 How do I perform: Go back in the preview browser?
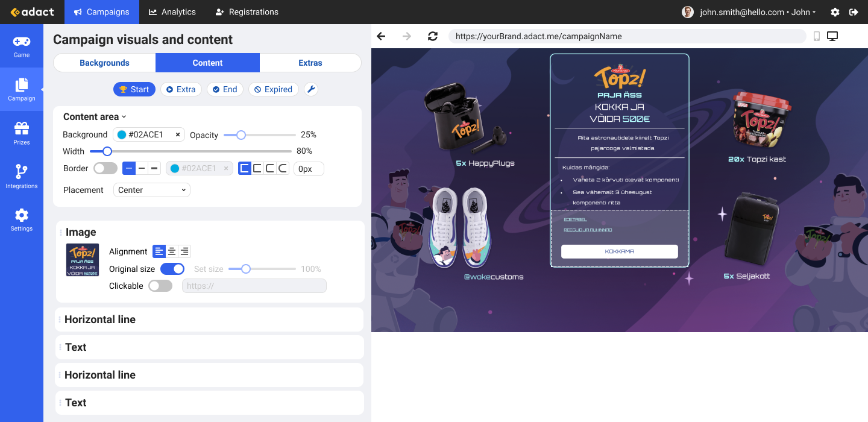(x=381, y=36)
